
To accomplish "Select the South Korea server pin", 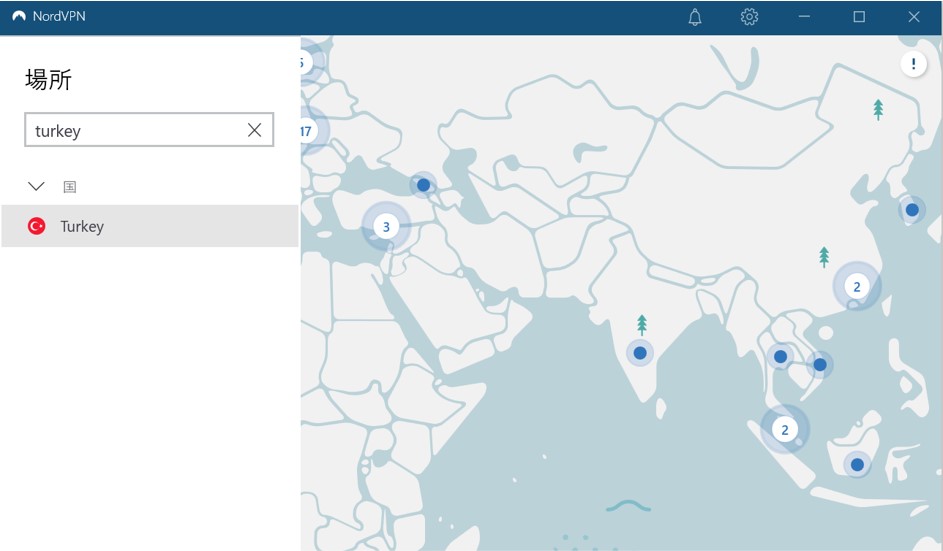I will pyautogui.click(x=911, y=210).
